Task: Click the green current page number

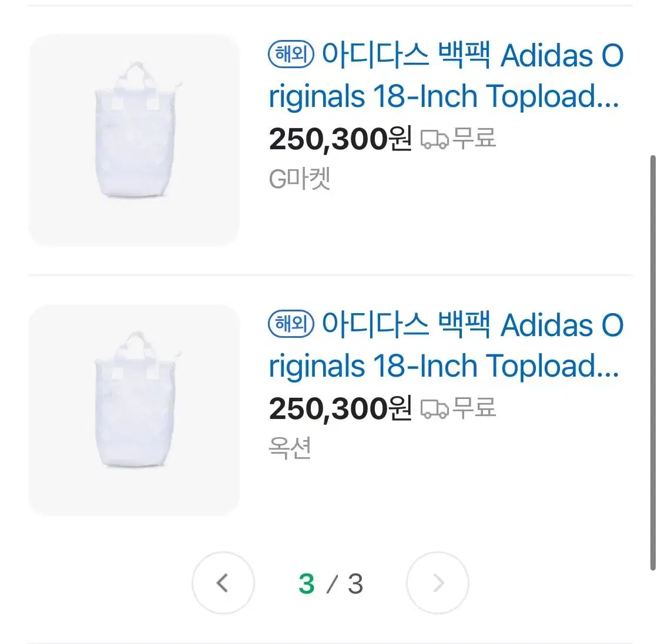Action: click(306, 583)
